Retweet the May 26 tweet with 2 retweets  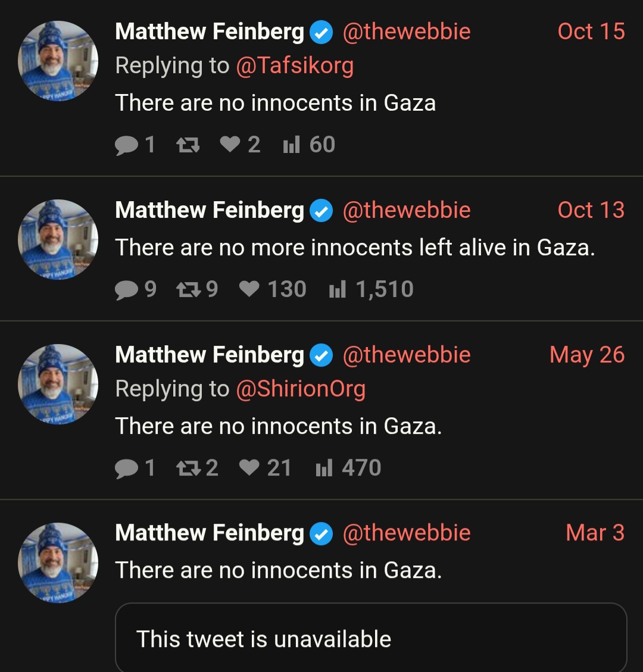tap(188, 468)
